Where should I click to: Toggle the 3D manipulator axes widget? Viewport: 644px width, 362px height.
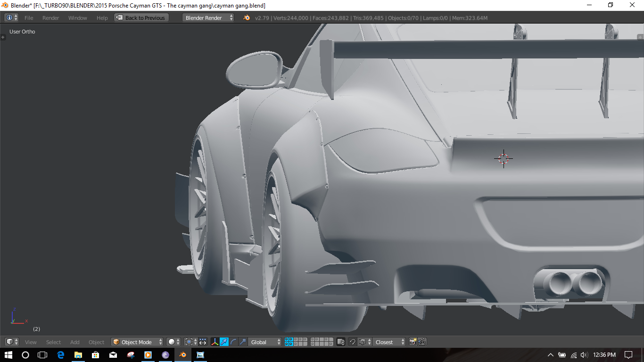click(215, 342)
